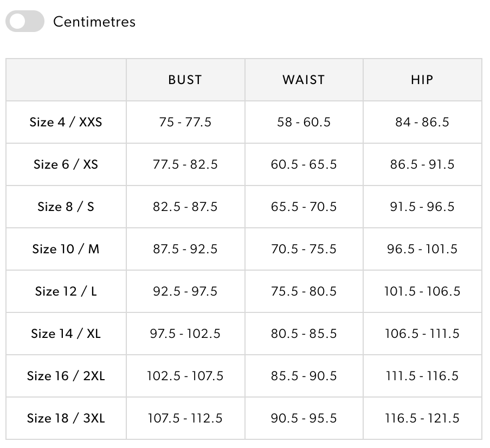Select the HIP column header

422,80
